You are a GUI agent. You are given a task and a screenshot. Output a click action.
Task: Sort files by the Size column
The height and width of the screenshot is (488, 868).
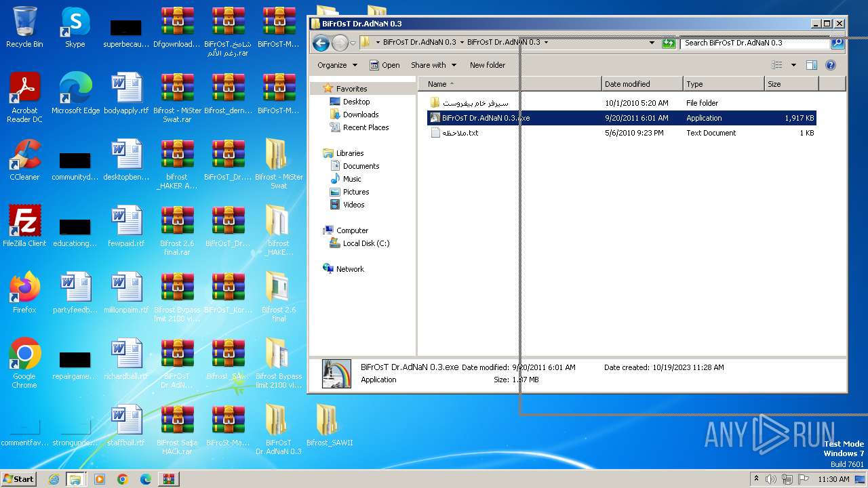[791, 84]
